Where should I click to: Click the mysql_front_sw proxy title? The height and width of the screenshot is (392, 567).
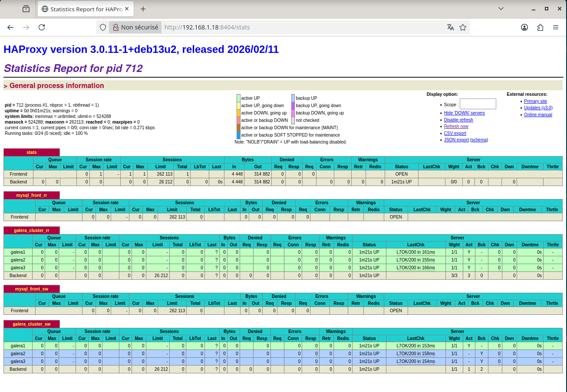coord(32,289)
